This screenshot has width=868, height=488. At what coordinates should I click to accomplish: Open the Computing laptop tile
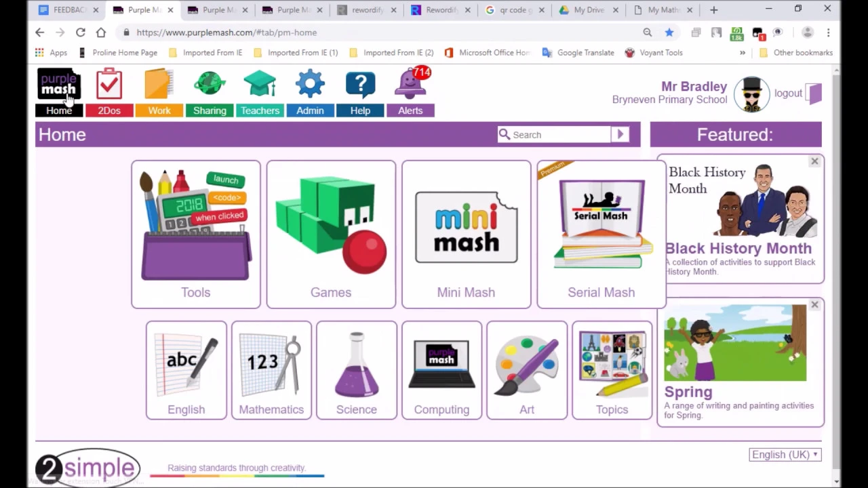pos(441,370)
